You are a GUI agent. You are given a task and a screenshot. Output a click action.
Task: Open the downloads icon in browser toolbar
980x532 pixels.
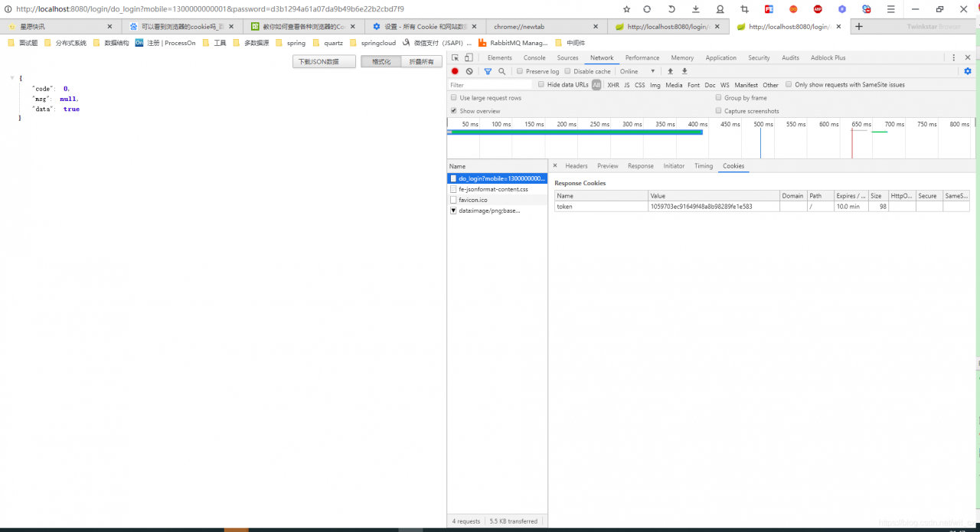695,9
